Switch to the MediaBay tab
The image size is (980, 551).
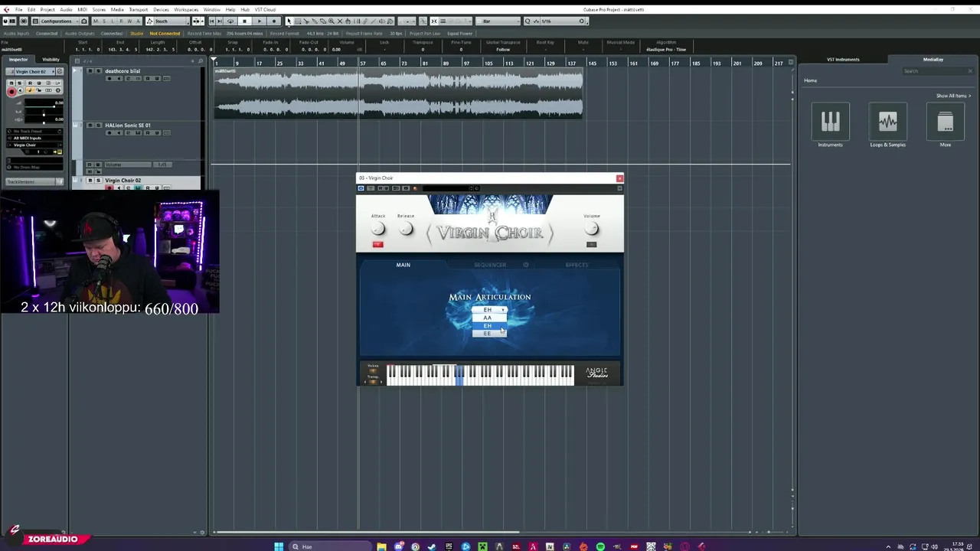coord(933,60)
